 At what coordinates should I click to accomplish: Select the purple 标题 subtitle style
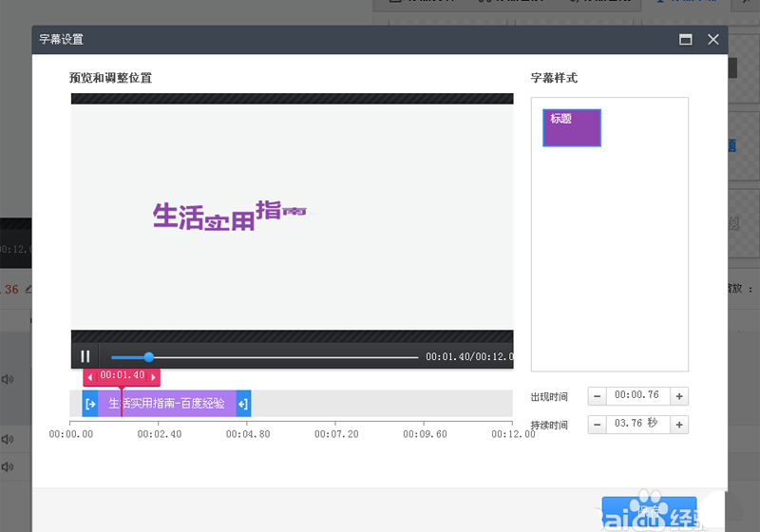[572, 128]
